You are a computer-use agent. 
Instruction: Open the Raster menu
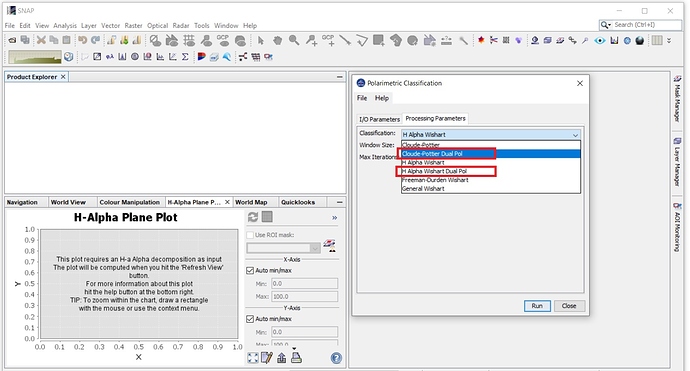133,26
